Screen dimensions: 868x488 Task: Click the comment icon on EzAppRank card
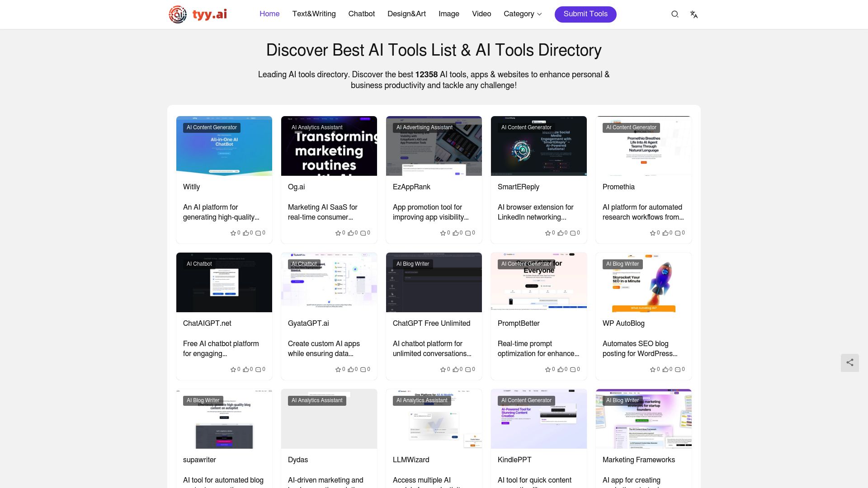coord(467,233)
